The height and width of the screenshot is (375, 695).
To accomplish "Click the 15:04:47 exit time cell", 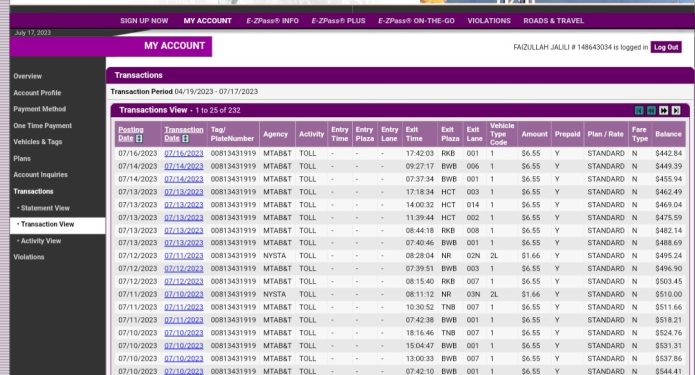I will tap(419, 346).
